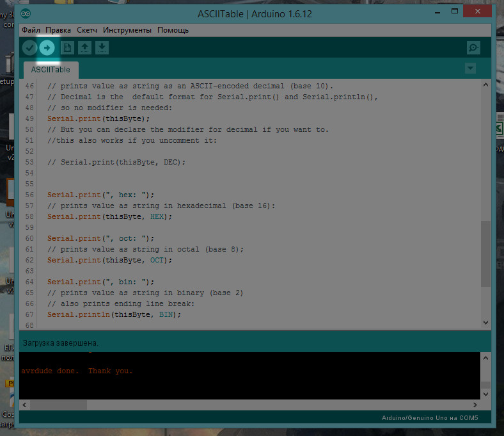Minimize the Arduino window
Viewport: 504px width, 436px height.
[437, 12]
